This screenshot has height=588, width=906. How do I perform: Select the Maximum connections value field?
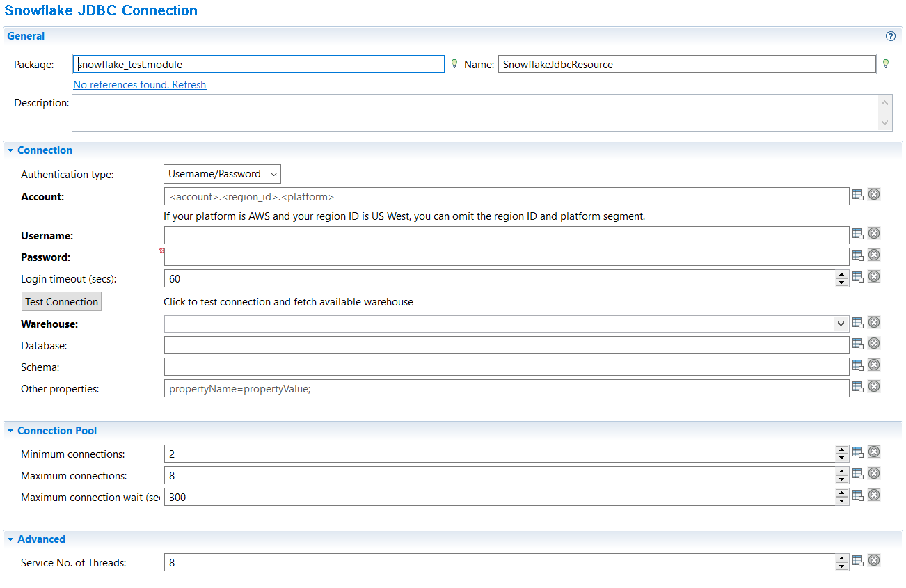pyautogui.click(x=500, y=475)
